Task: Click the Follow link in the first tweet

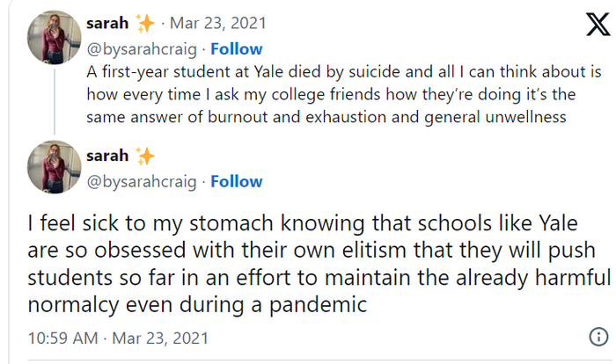Action: (236, 48)
